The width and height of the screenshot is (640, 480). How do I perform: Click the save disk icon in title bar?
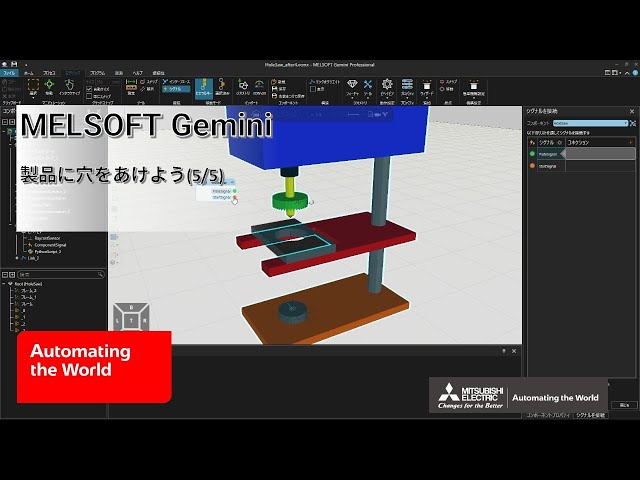coord(14,64)
